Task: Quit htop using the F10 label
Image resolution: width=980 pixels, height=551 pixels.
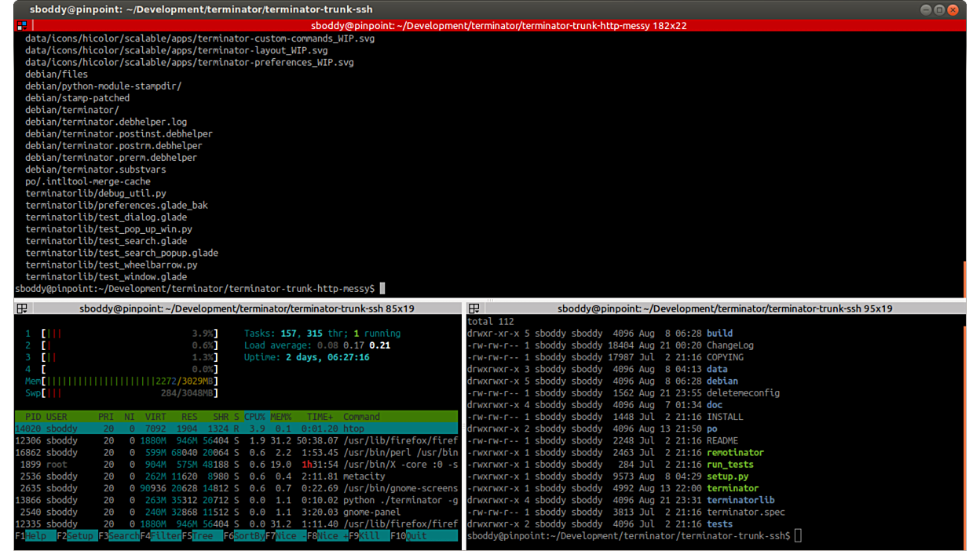Action: point(416,536)
